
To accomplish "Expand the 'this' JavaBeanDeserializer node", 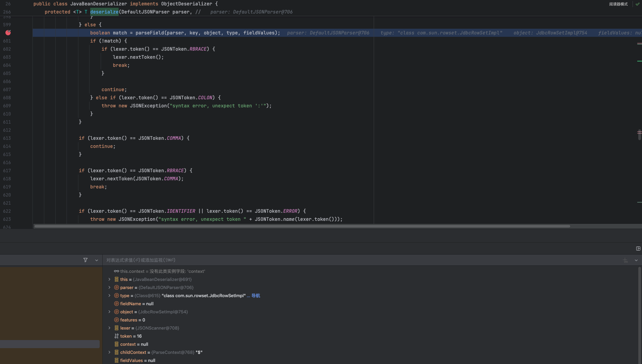I will [x=109, y=279].
